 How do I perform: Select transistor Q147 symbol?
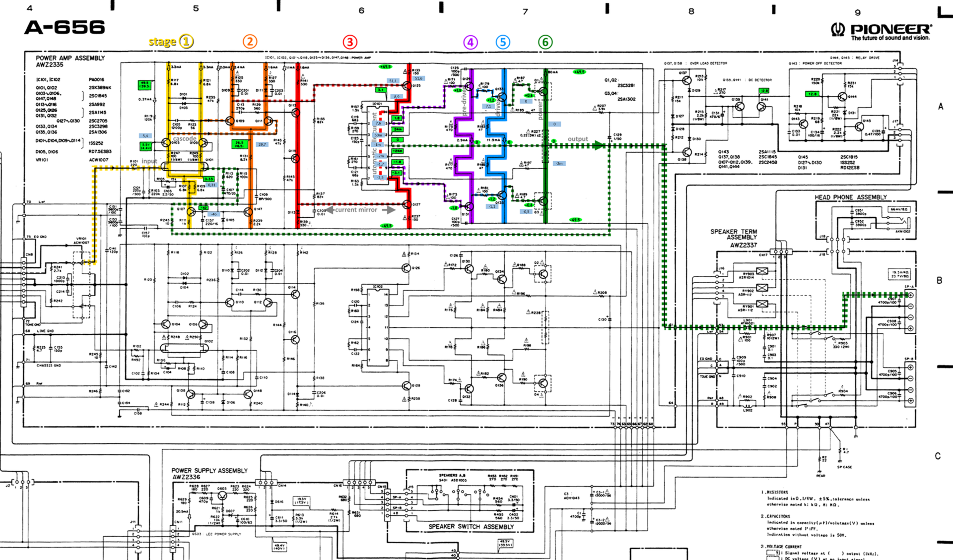tap(248, 212)
